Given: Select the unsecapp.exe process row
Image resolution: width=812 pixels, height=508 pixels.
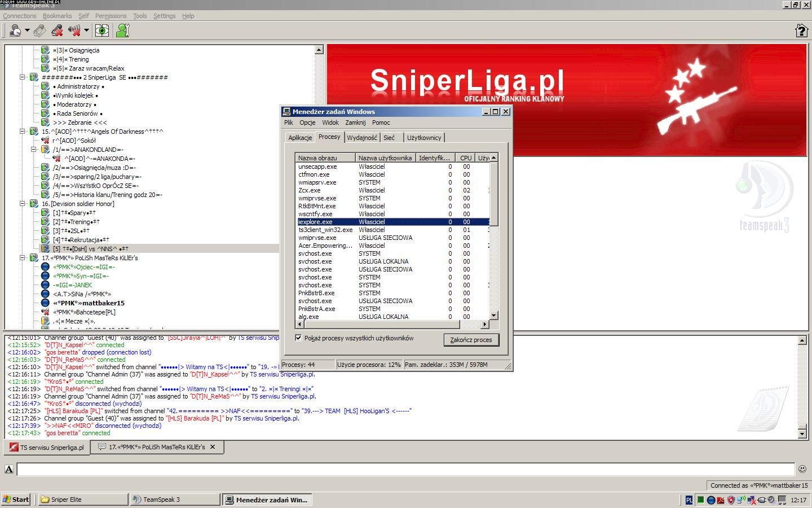Looking at the screenshot, I should coord(393,167).
